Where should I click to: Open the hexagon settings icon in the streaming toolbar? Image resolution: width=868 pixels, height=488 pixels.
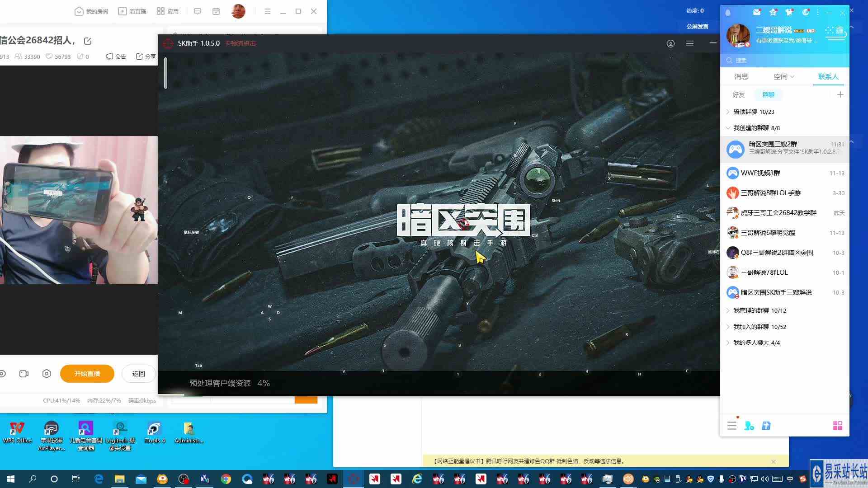click(47, 374)
